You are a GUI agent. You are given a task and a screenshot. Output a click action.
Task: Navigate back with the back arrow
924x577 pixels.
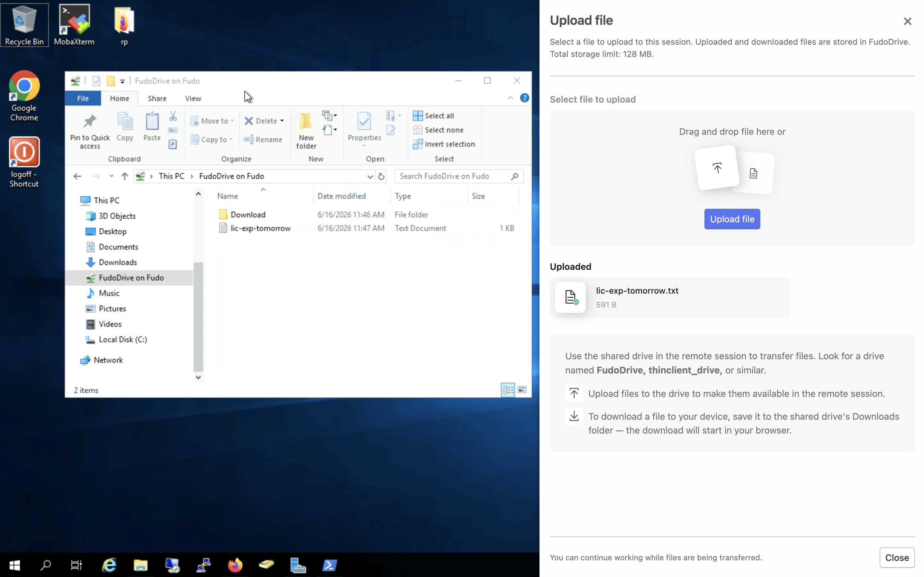point(77,176)
